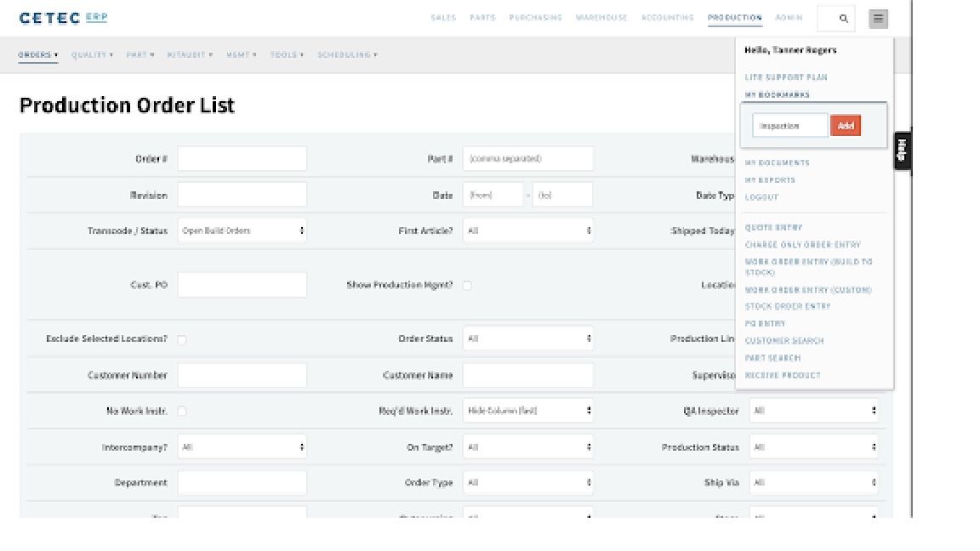Image resolution: width=980 pixels, height=551 pixels.
Task: Click the Add bookmark button
Action: 845,126
